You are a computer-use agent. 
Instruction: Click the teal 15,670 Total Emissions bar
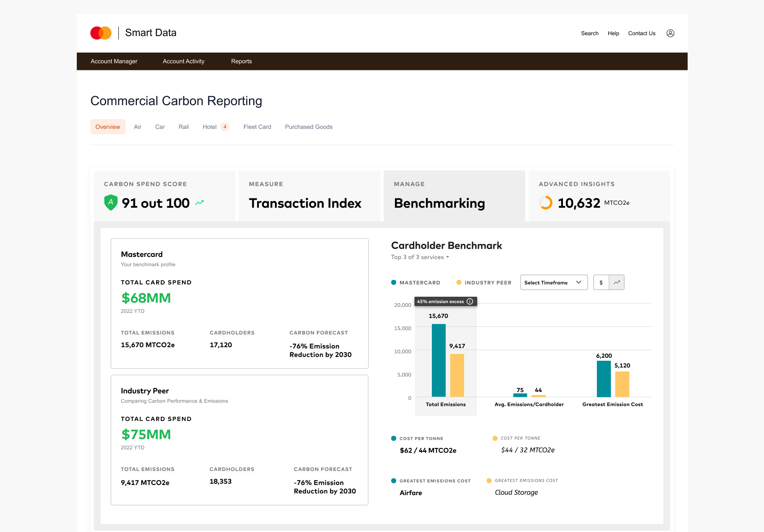[x=439, y=360]
